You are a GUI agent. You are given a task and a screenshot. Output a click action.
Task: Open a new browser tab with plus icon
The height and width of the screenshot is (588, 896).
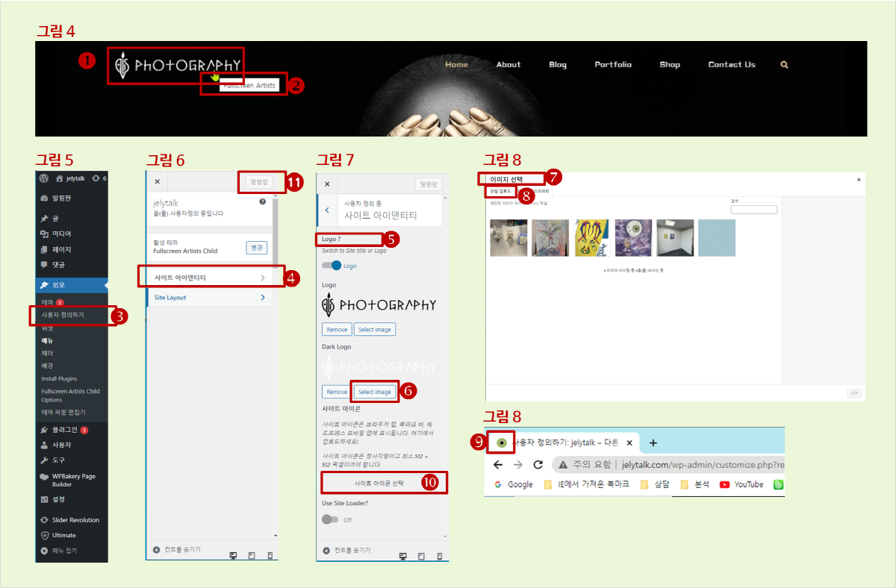pyautogui.click(x=653, y=442)
